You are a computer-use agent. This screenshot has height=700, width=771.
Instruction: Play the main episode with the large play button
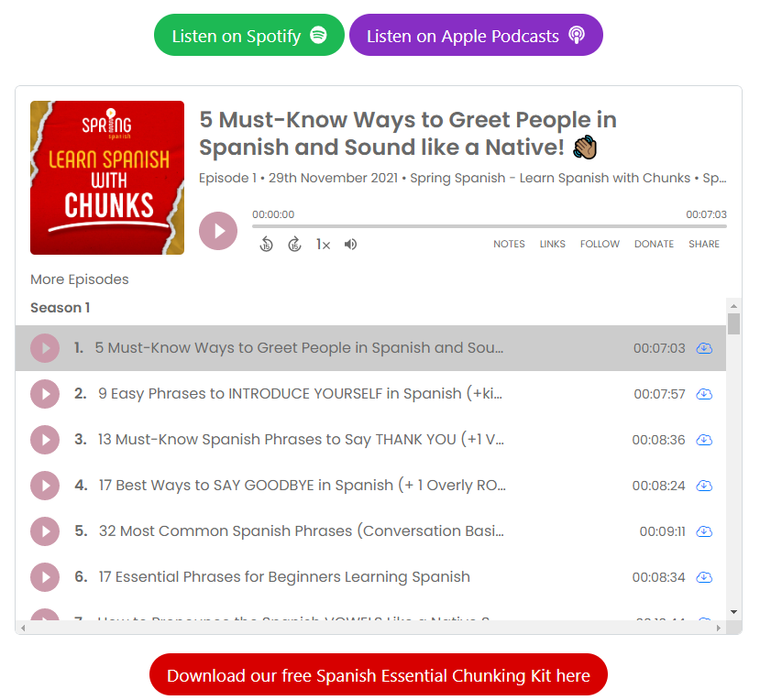[x=218, y=231]
